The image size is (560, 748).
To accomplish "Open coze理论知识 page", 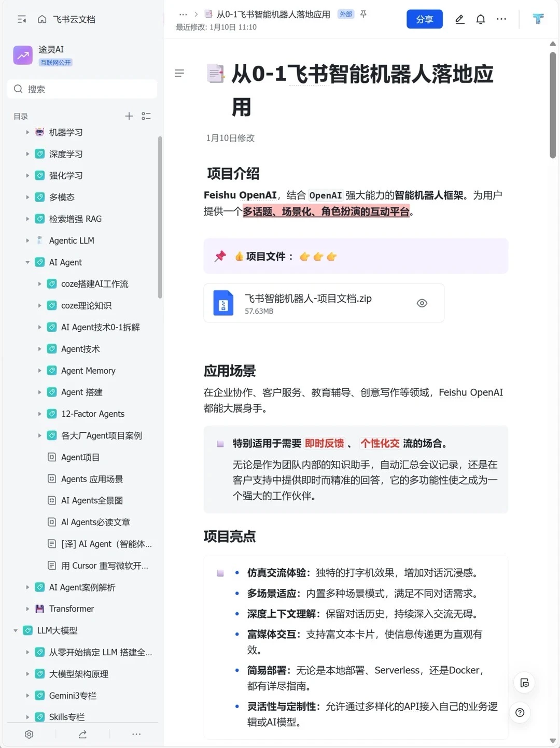I will (86, 306).
